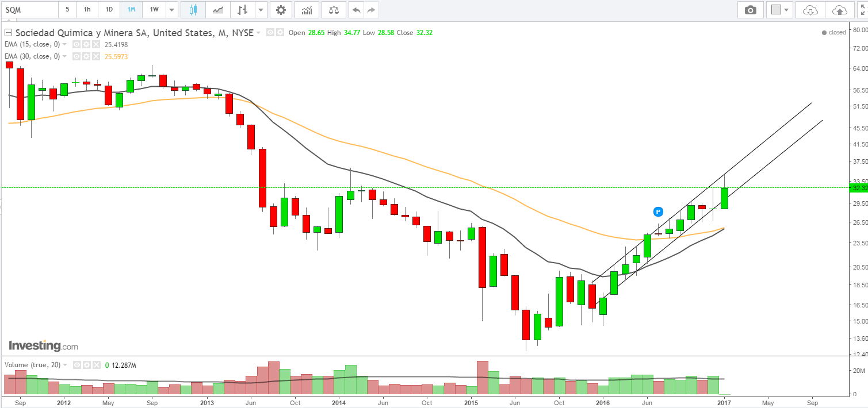Switch to the 1W weekly interval
The height and width of the screenshot is (408, 868).
(x=154, y=10)
